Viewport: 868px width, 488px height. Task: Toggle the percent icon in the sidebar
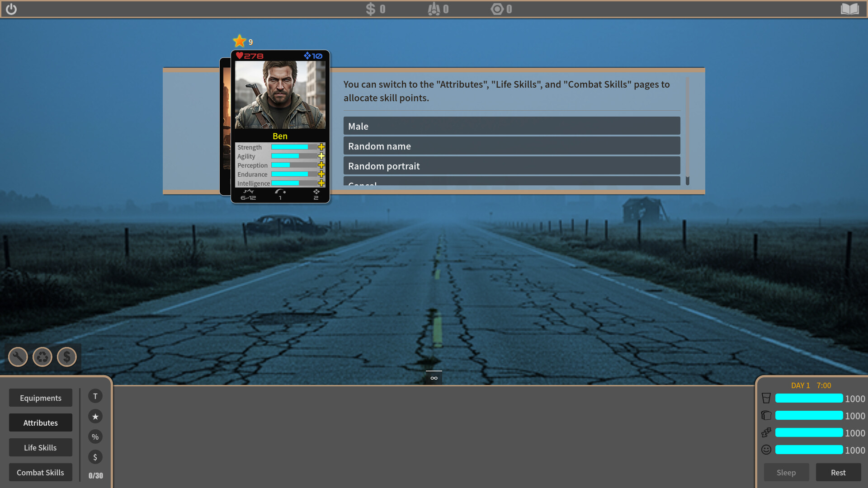[x=95, y=436]
